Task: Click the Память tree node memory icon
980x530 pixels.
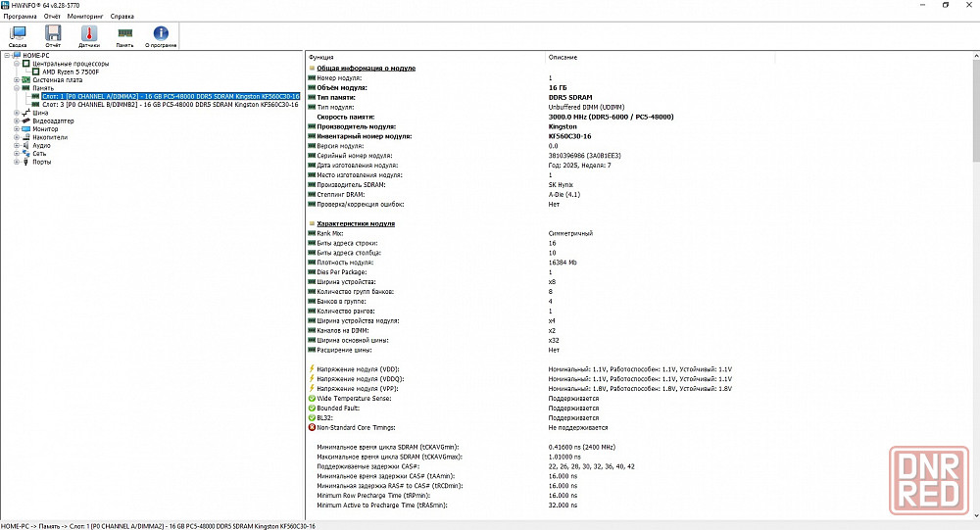Action: [26, 88]
